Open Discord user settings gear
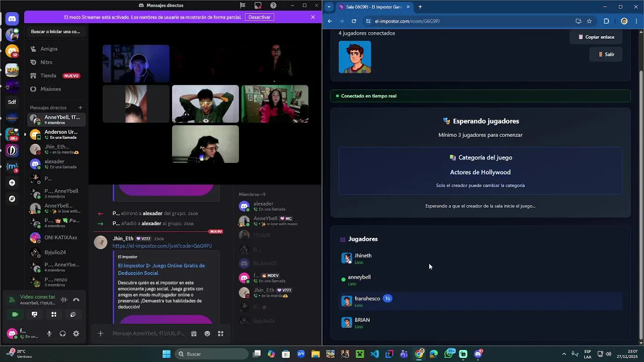Viewport: 644px width, 362px height. click(76, 333)
